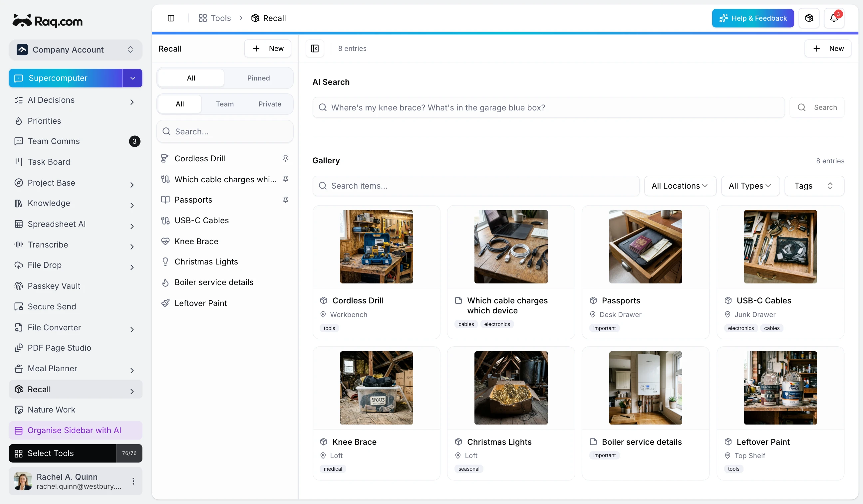Open the Priorities tool
The width and height of the screenshot is (863, 504).
tap(75, 121)
